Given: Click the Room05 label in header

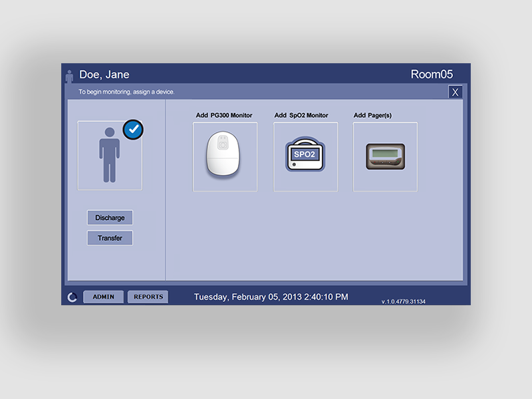Looking at the screenshot, I should point(432,74).
